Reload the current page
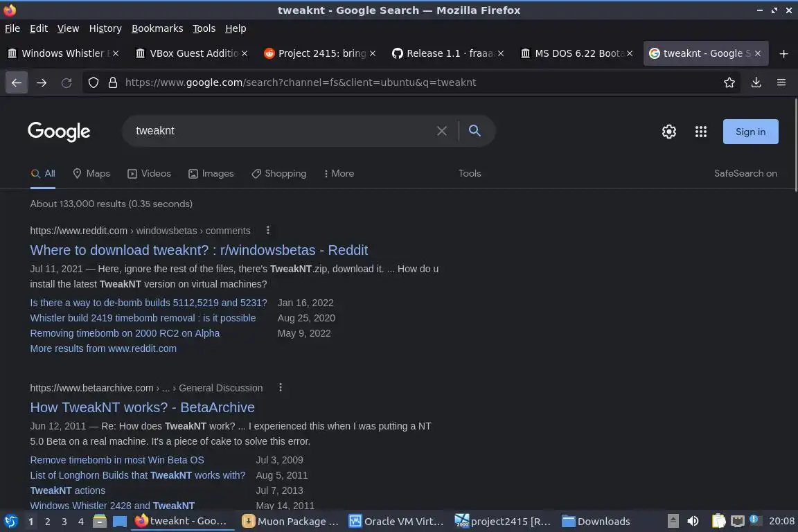798x532 pixels. click(x=66, y=82)
